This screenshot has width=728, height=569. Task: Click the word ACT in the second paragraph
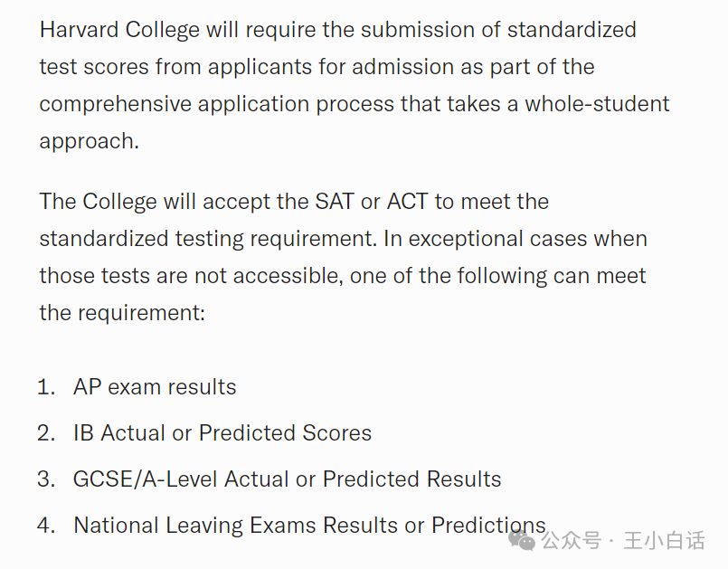(408, 202)
